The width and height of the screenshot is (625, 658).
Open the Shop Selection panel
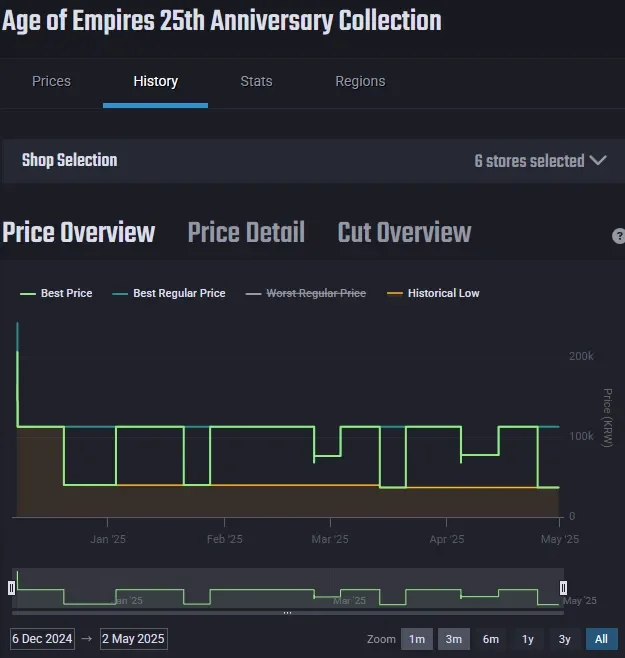(70, 160)
